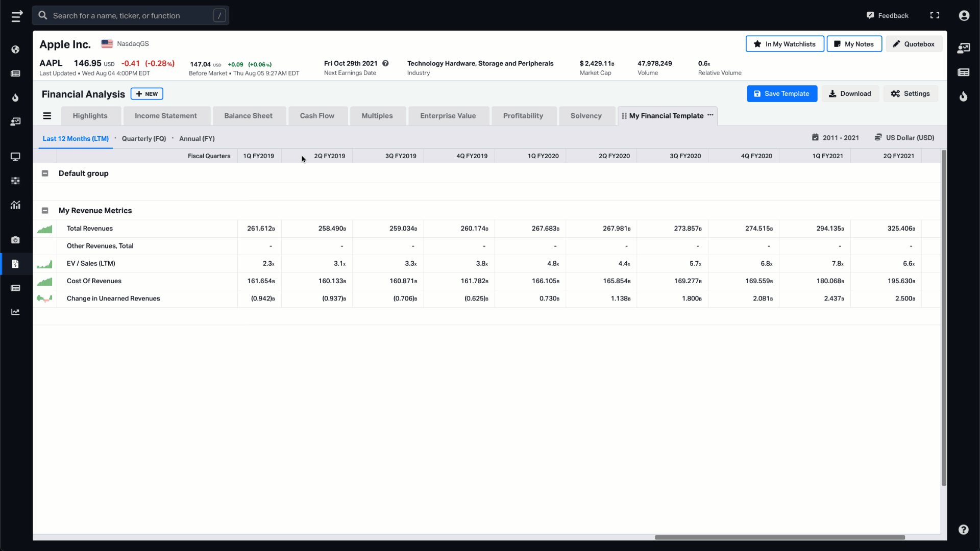Click the globe icon in left sidebar
The image size is (980, 551).
click(15, 49)
